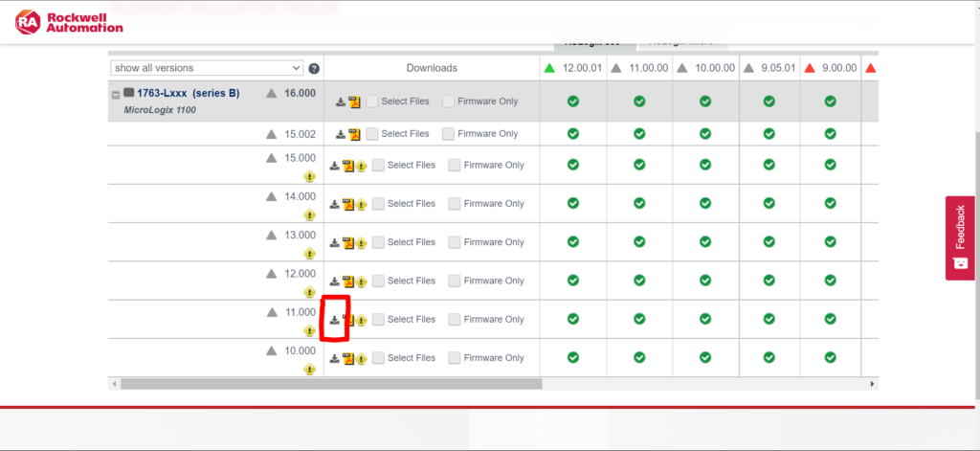Check Select Files for version 15.000
The width and height of the screenshot is (980, 451).
pos(379,165)
